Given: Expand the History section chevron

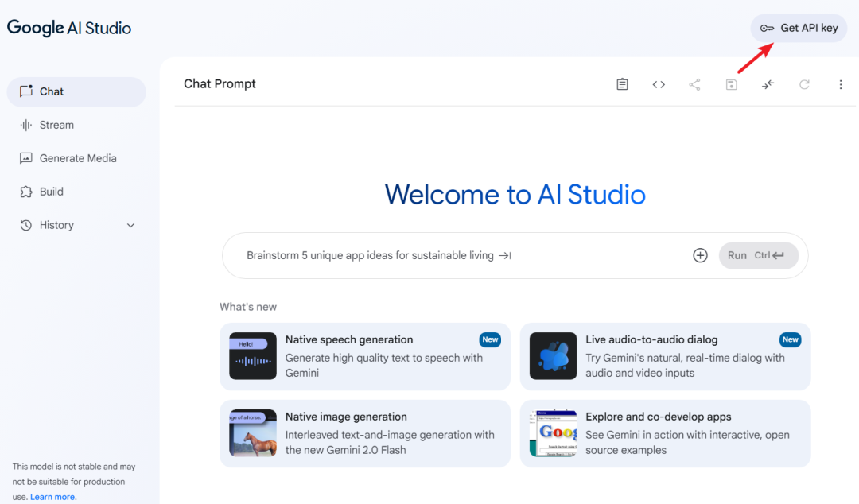Looking at the screenshot, I should point(131,226).
